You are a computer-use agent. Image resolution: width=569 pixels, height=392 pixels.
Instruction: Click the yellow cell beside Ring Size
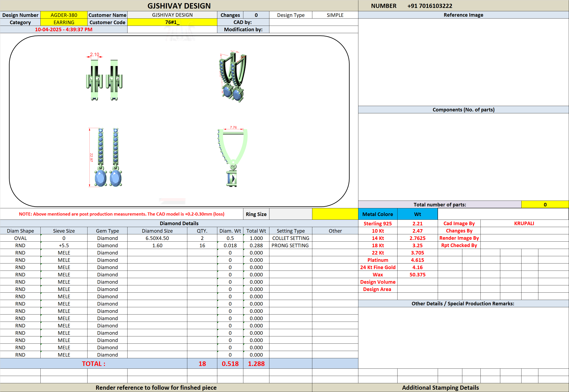tap(335, 214)
